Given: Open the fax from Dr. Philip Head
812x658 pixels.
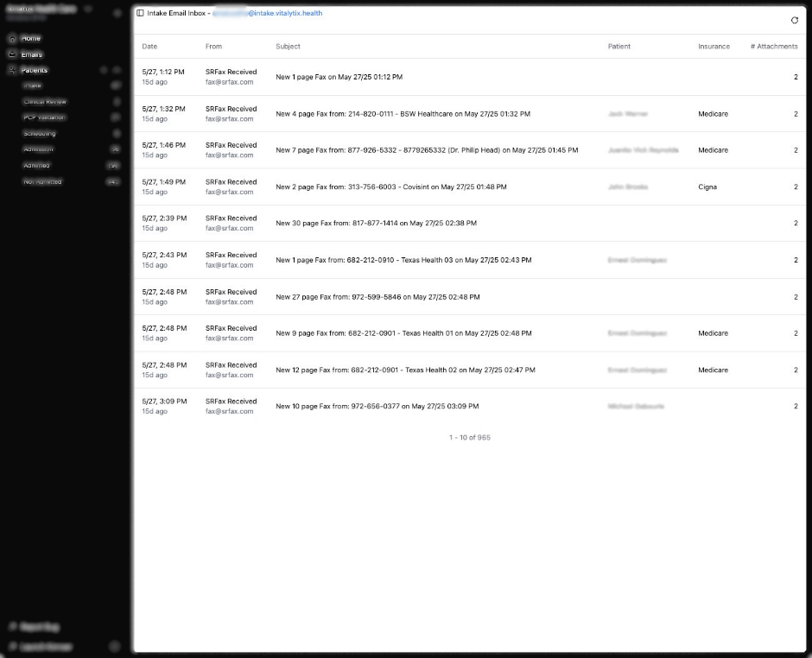Looking at the screenshot, I should (427, 150).
